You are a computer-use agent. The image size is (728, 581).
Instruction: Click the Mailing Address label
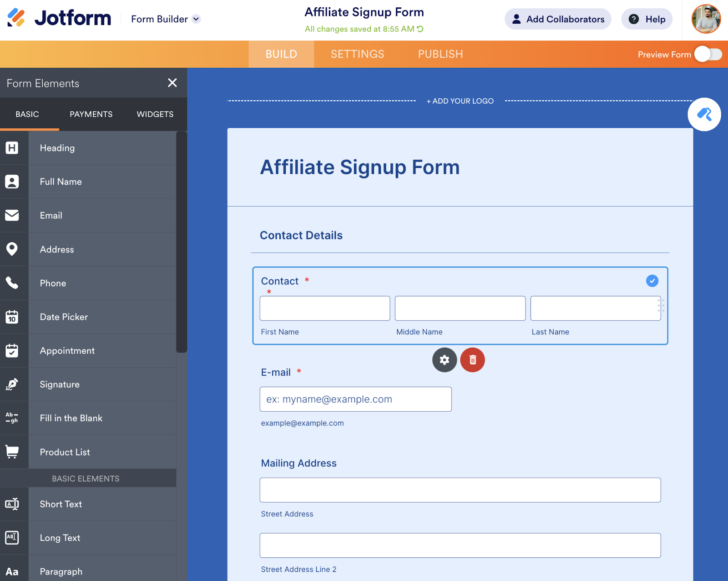pyautogui.click(x=298, y=463)
